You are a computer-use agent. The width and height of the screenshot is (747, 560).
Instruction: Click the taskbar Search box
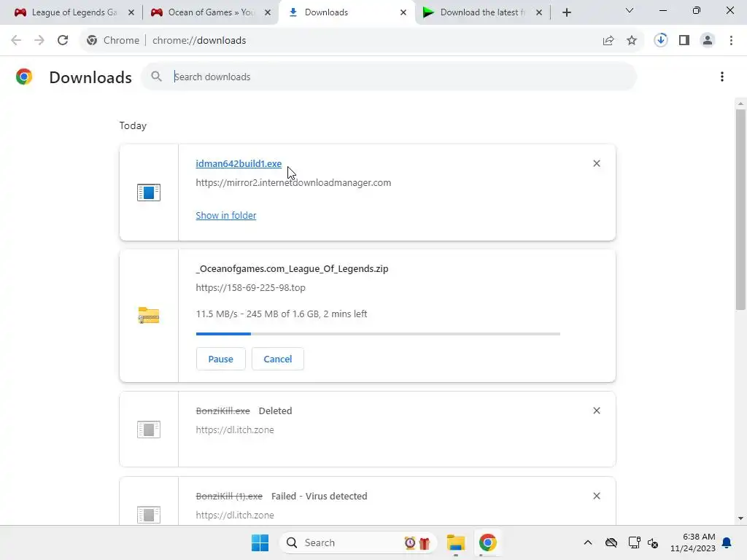[358, 542]
